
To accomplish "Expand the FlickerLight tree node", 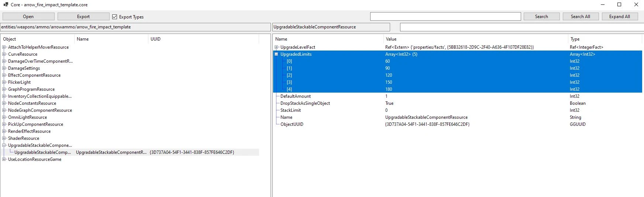I will point(4,82).
